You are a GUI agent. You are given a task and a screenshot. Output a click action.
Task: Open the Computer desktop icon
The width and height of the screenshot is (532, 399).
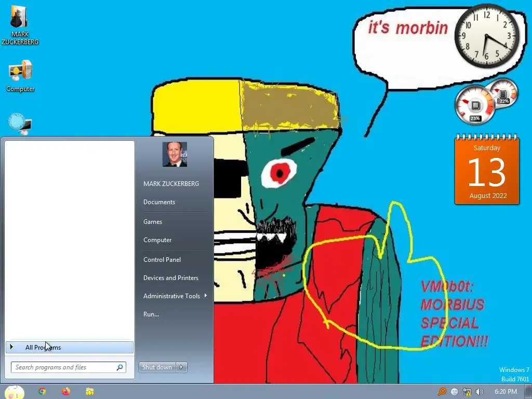20,75
